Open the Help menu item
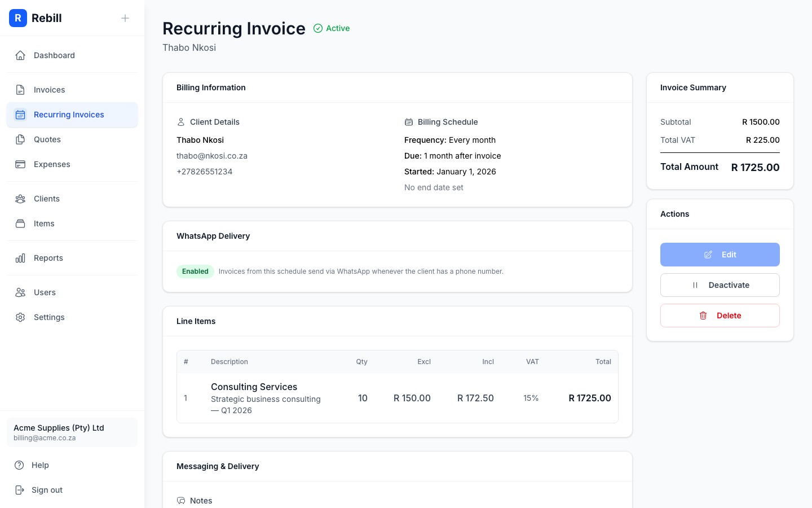This screenshot has height=508, width=812. coord(40,465)
